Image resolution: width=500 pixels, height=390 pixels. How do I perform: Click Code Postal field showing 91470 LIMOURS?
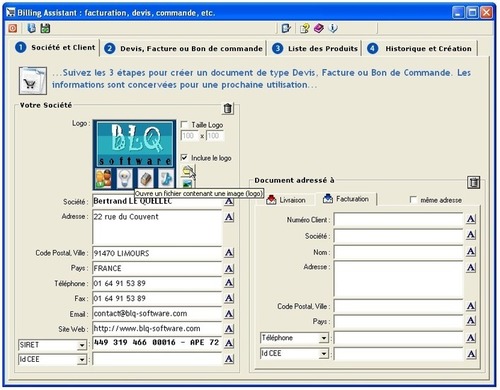pyautogui.click(x=157, y=253)
